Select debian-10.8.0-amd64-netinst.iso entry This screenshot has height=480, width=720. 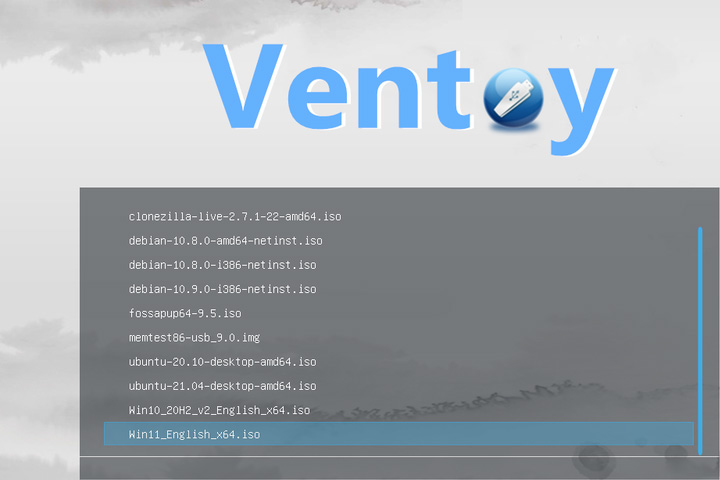[x=225, y=241]
